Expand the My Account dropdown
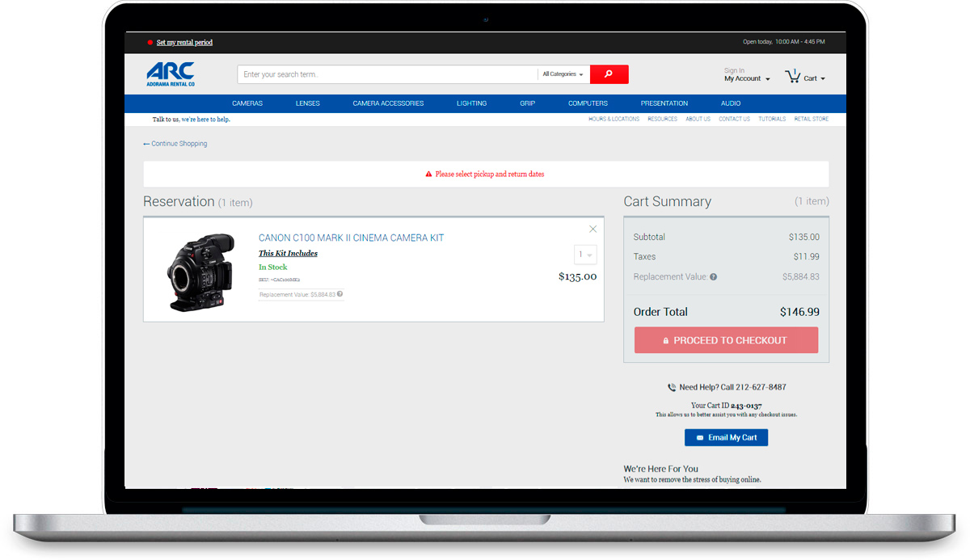970x560 pixels. click(x=747, y=78)
